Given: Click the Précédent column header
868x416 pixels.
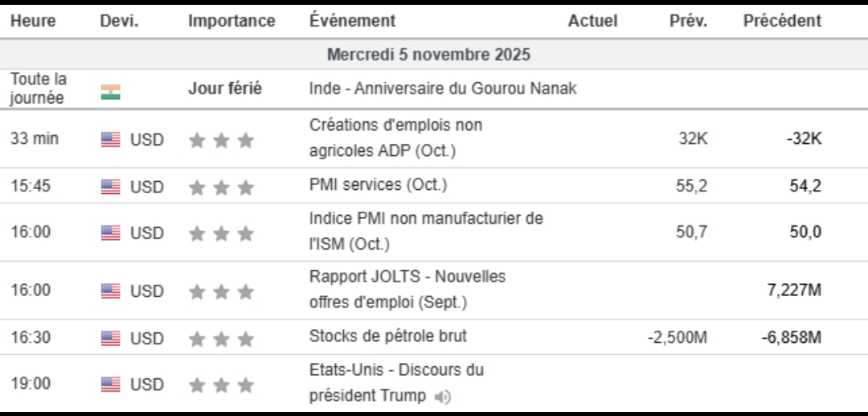Looking at the screenshot, I should [782, 21].
